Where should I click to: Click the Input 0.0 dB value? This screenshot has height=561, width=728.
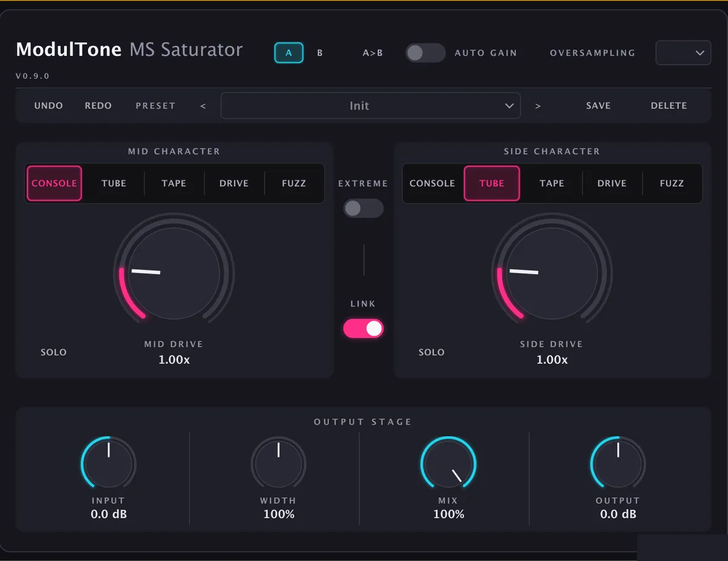pos(109,514)
